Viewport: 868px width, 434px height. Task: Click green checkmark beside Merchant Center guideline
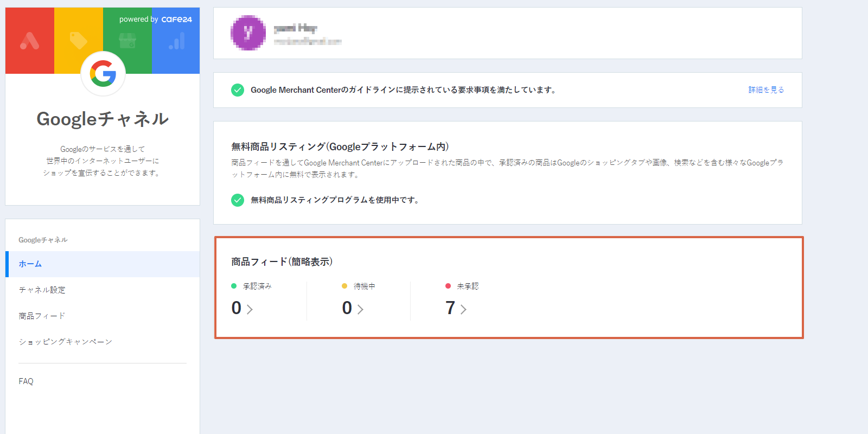(x=238, y=90)
